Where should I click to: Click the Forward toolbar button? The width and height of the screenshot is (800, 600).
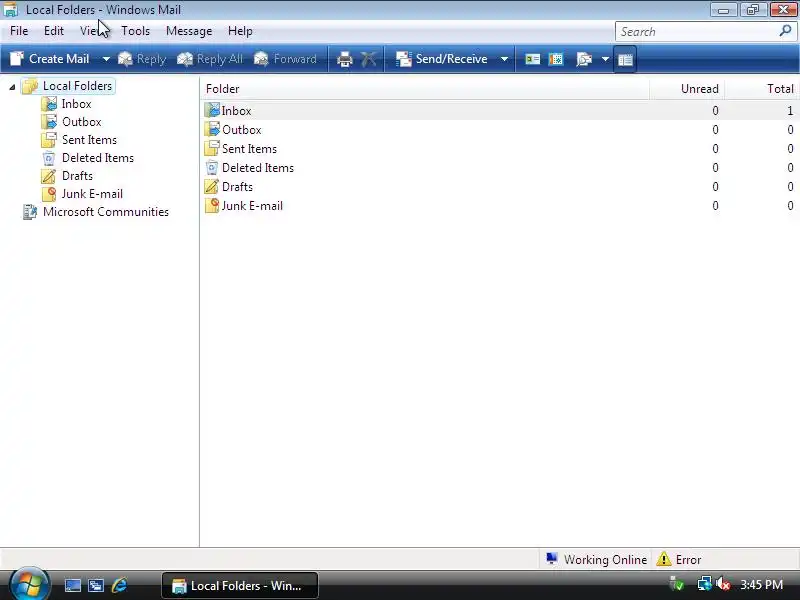[x=285, y=59]
